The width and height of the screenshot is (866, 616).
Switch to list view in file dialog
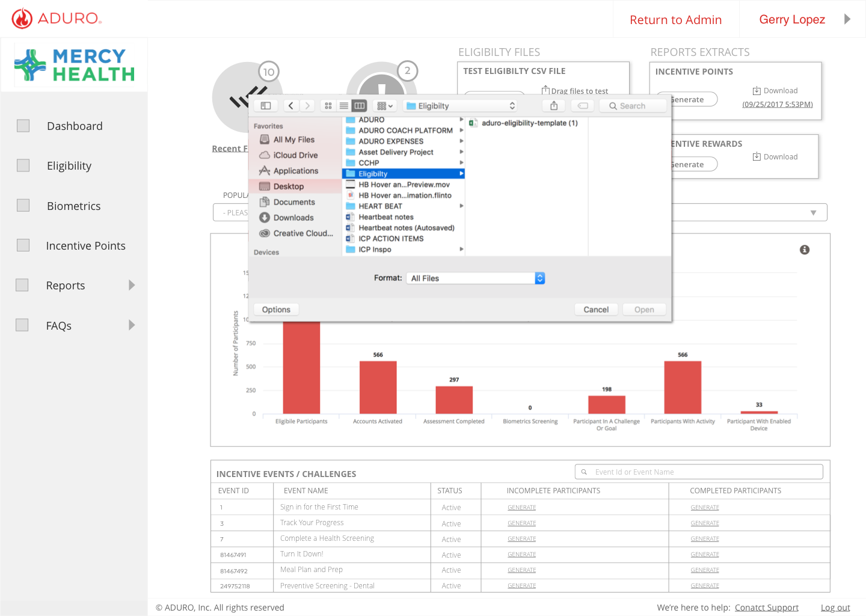tap(344, 106)
